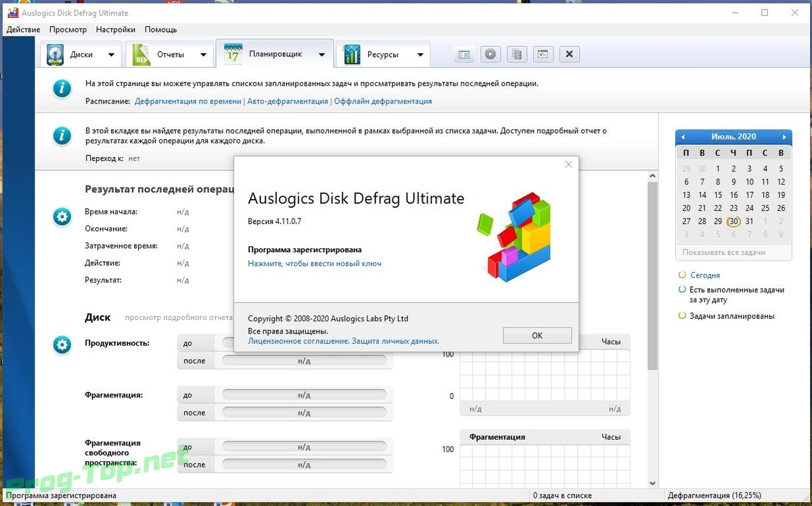Switch to the Ресурсы tab
Image resolution: width=812 pixels, height=506 pixels.
(383, 55)
